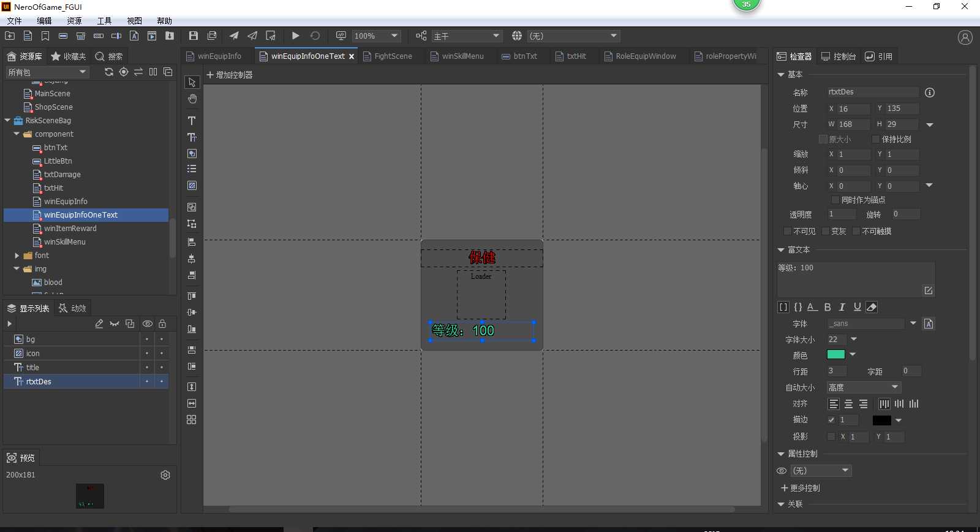Click the save icon in toolbar
The width and height of the screenshot is (980, 532).
[194, 36]
